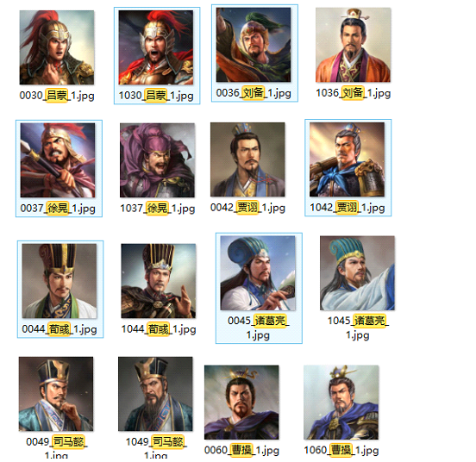Choose the 0049_司马懿 portrait thumbnail
The image size is (476, 462).
click(56, 394)
